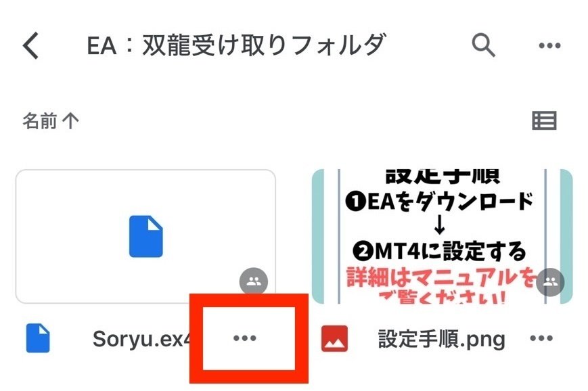588x391 pixels.
Task: Select the 設定手順.png file name
Action: (x=441, y=339)
